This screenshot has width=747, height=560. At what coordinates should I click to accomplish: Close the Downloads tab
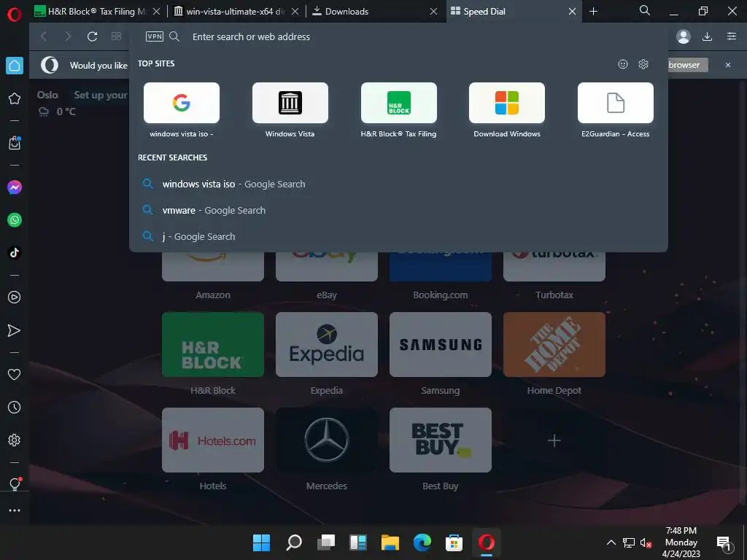433,12
